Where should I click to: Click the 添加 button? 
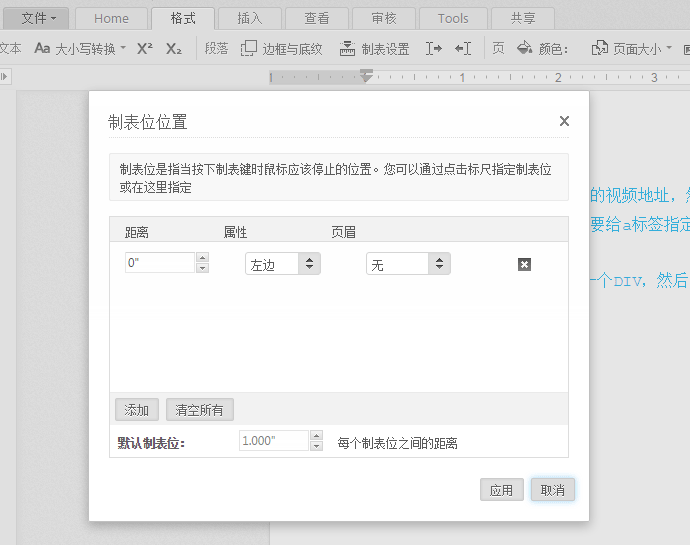tap(137, 410)
